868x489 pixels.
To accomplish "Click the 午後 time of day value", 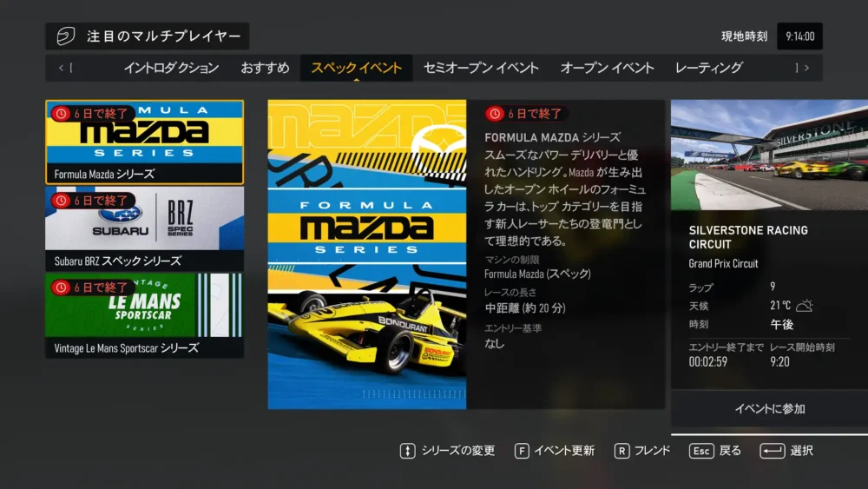I will tap(782, 325).
